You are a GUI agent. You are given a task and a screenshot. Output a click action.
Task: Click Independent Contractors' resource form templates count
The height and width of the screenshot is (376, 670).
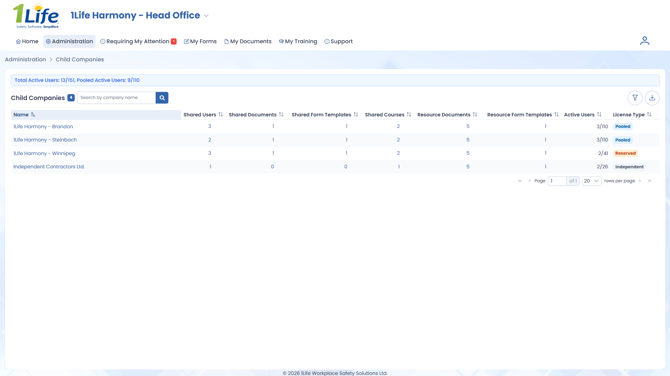545,167
